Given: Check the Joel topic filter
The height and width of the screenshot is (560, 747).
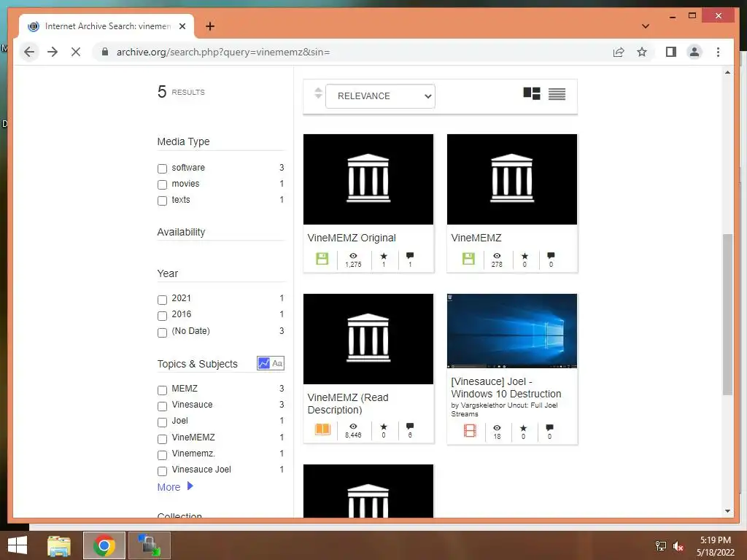Looking at the screenshot, I should click(x=162, y=422).
